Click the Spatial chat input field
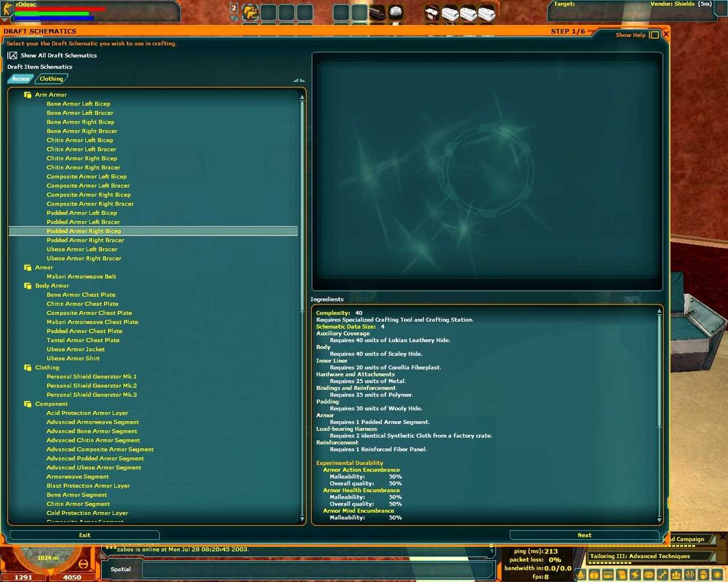The width and height of the screenshot is (728, 582). click(317, 570)
